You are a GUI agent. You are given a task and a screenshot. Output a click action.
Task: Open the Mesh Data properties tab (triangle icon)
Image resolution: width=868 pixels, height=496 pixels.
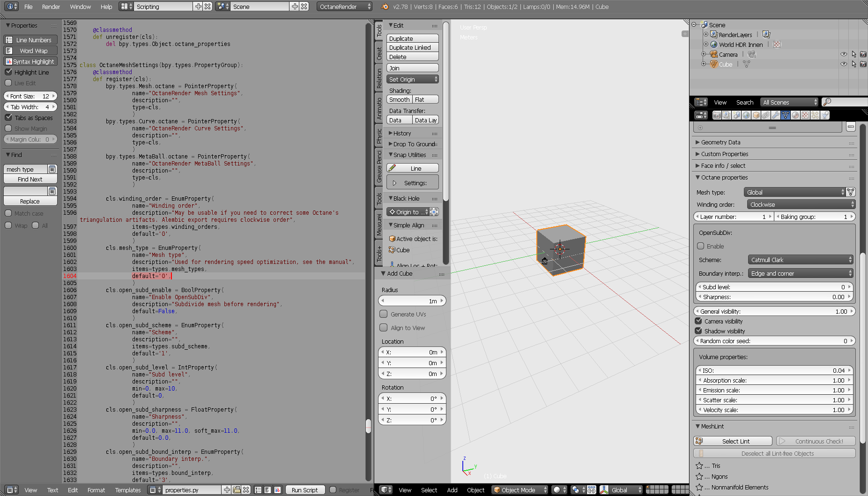(786, 115)
